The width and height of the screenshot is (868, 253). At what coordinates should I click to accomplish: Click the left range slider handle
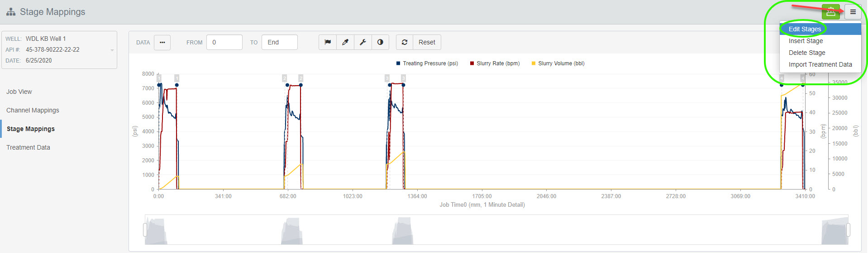click(145, 230)
